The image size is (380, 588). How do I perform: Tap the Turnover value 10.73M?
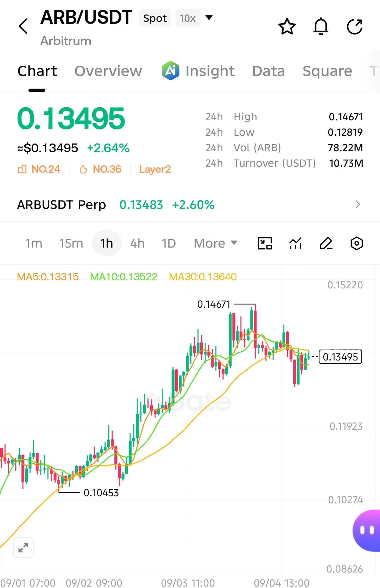click(x=346, y=163)
